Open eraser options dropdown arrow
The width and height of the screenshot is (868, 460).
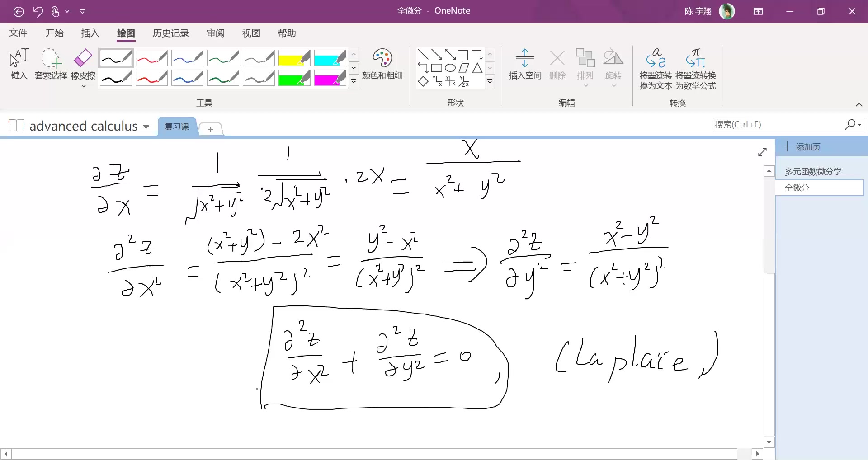click(84, 86)
